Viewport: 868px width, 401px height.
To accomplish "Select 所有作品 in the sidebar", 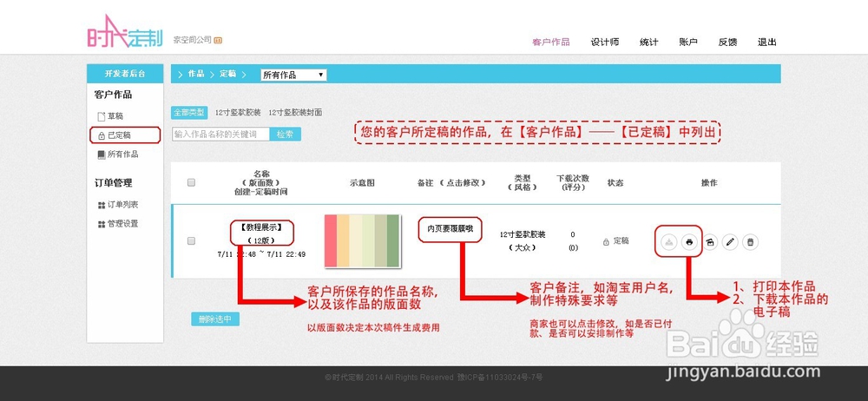I will pyautogui.click(x=118, y=154).
